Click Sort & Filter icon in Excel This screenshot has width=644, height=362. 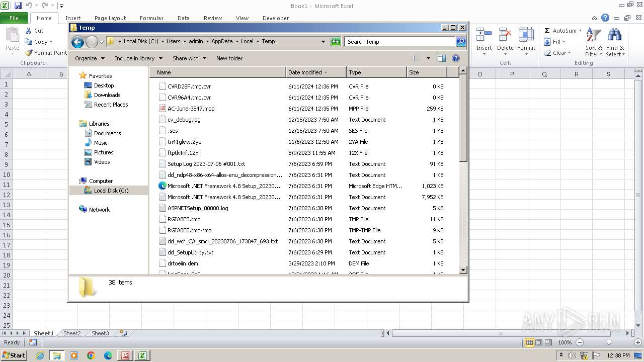pos(594,35)
